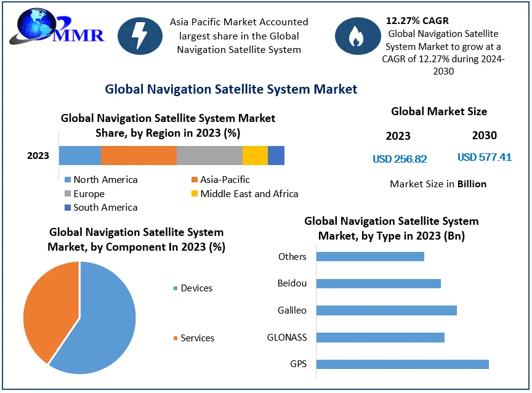Click the Devices legend marker
Image resolution: width=532 pixels, height=393 pixels.
[x=175, y=289]
